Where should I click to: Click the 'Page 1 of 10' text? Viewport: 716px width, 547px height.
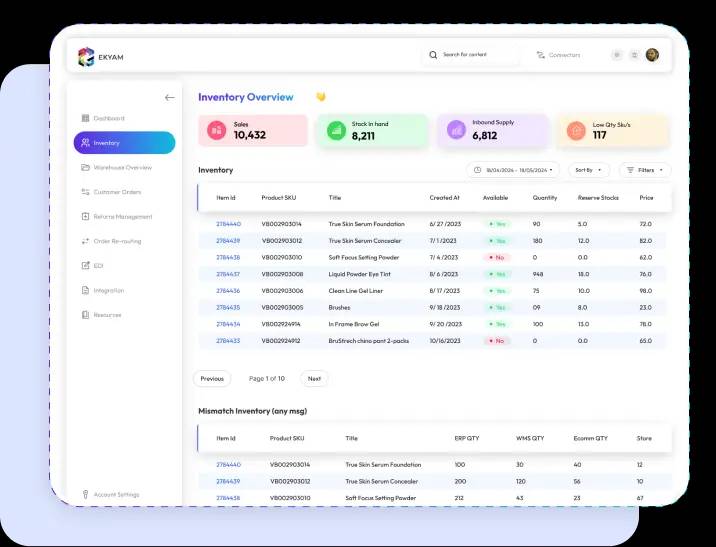coord(267,379)
